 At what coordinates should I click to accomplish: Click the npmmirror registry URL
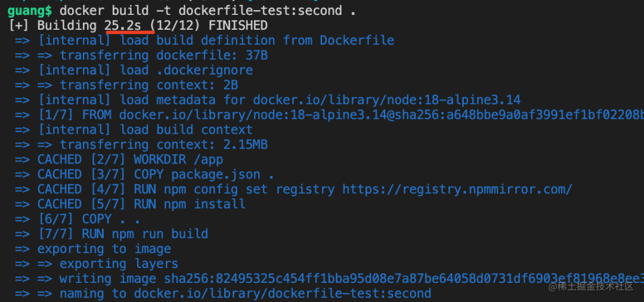(457, 189)
